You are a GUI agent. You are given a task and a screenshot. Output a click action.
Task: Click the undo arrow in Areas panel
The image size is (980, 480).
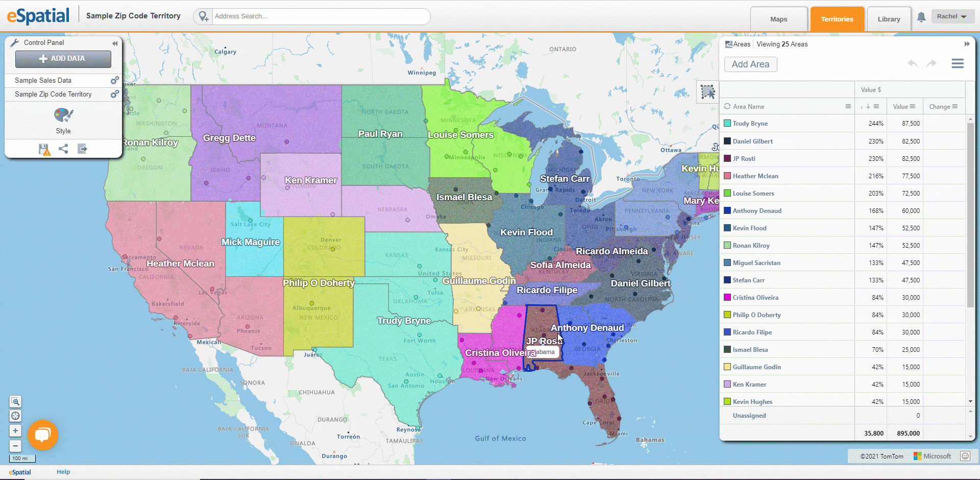pos(913,63)
